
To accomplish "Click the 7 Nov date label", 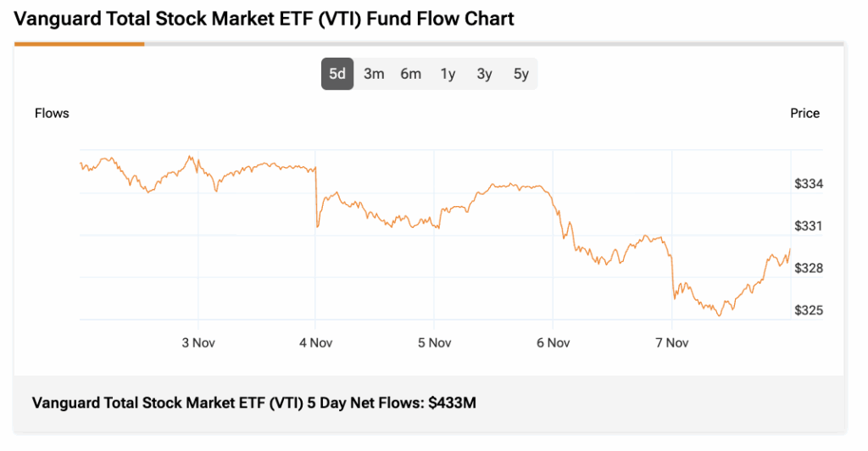I will coord(670,342).
